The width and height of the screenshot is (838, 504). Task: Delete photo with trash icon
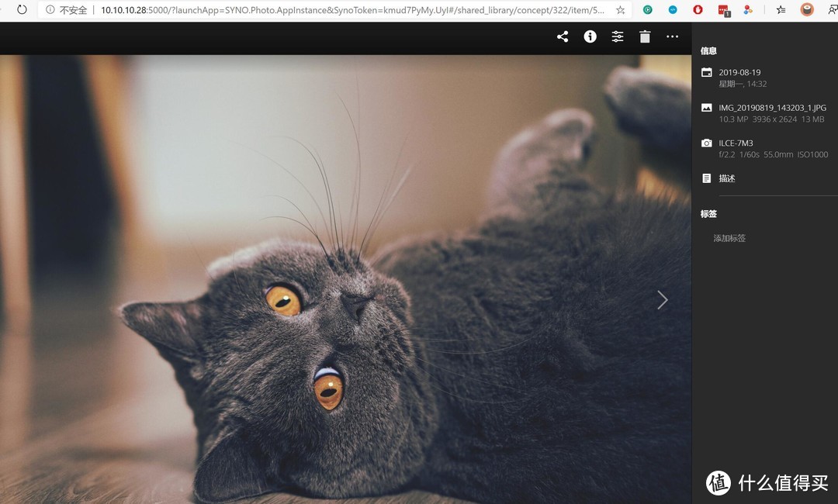coord(645,36)
